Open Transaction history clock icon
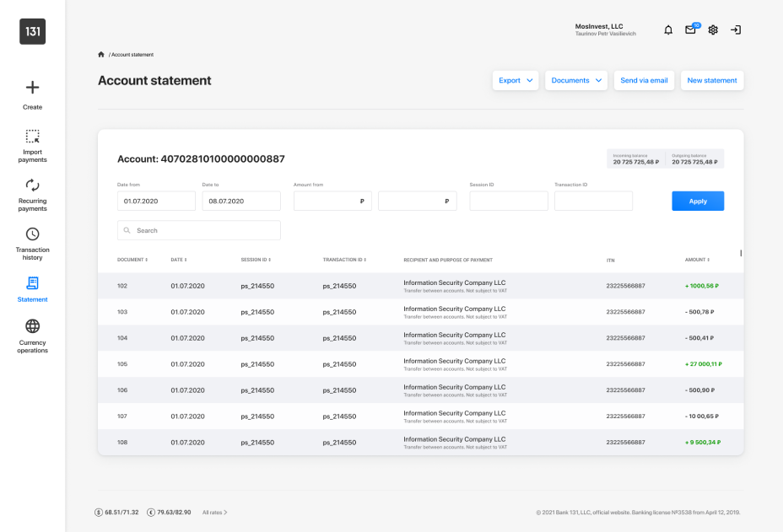783x532 pixels. 32,234
